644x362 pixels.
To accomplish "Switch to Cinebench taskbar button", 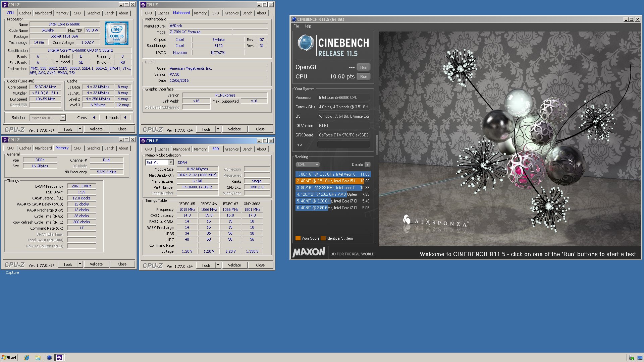I will coord(49,358).
